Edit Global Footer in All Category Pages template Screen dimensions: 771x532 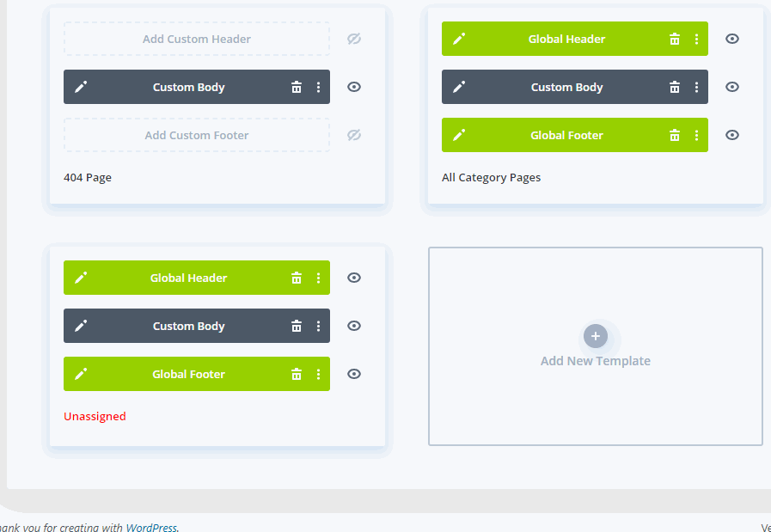point(459,135)
